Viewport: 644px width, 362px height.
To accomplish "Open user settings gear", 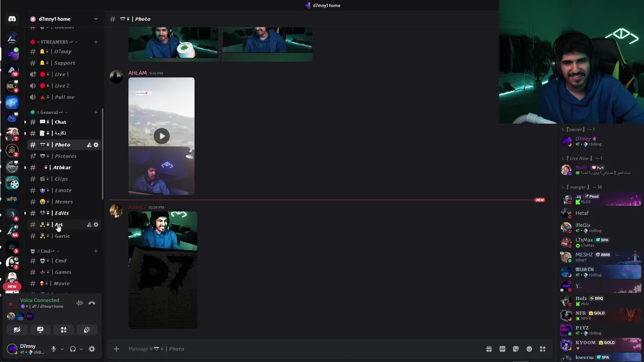I will tap(92, 349).
